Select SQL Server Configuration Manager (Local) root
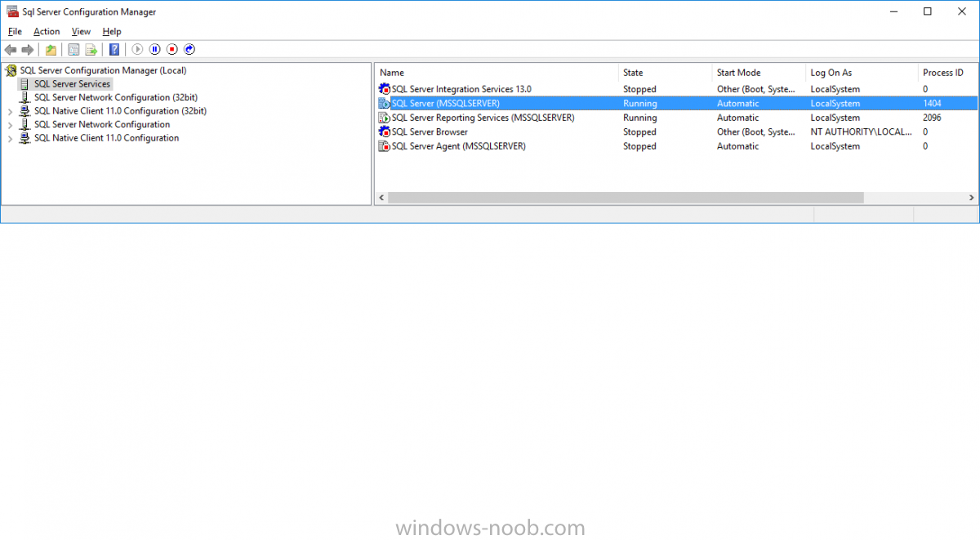The width and height of the screenshot is (980, 540). (x=103, y=70)
